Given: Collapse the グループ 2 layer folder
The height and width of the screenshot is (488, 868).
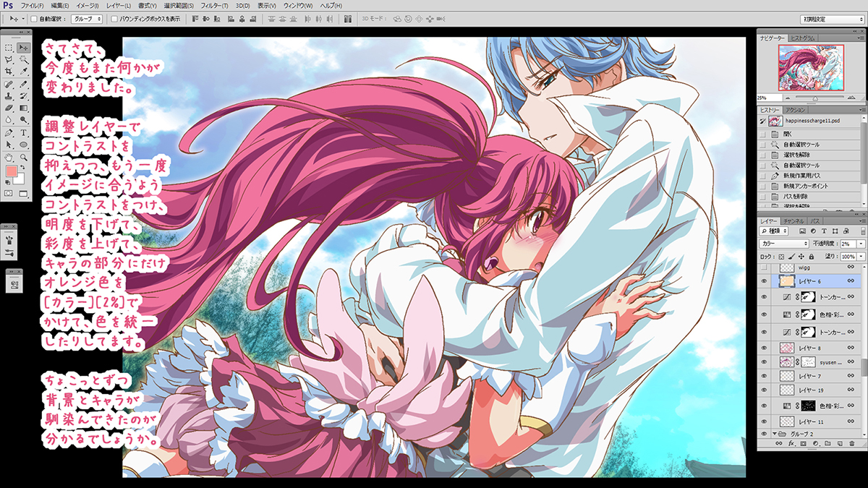Looking at the screenshot, I should [775, 434].
